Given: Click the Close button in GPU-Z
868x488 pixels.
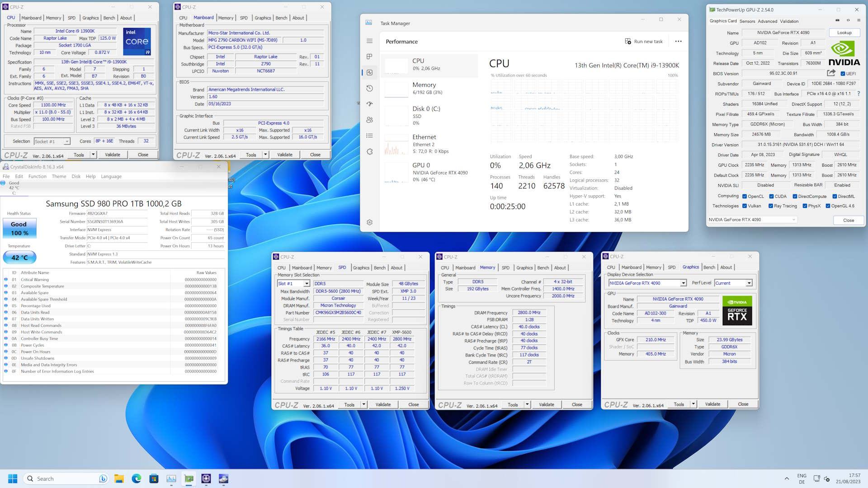Looking at the screenshot, I should coord(849,221).
